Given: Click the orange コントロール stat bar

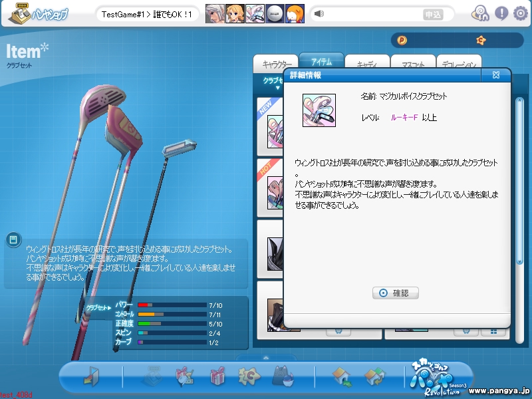Looking at the screenshot, I should (172, 314).
